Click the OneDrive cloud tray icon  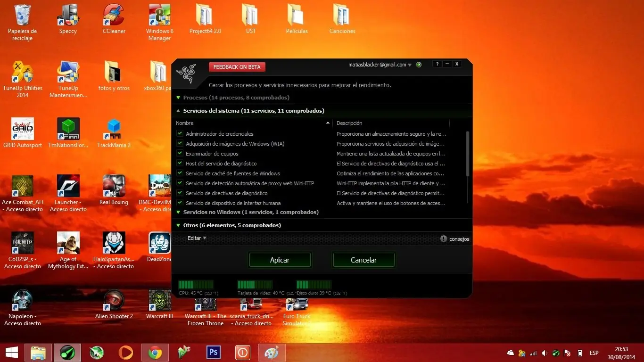click(x=511, y=353)
